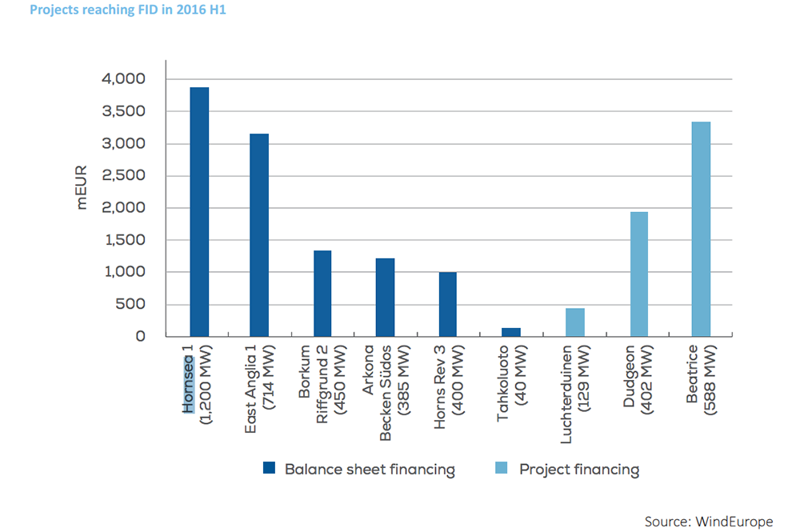Select the Luchterduinen light blue bar
The width and height of the screenshot is (800, 532).
tap(575, 322)
